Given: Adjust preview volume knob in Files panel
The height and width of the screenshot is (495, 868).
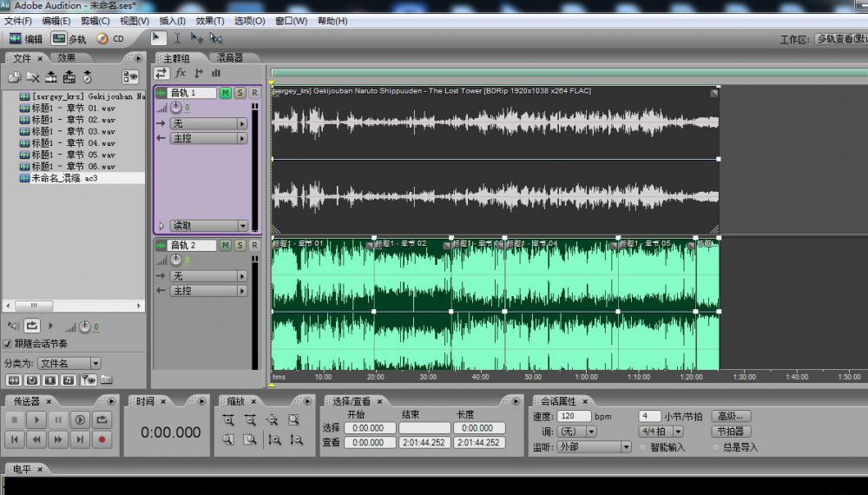Looking at the screenshot, I should (x=84, y=327).
